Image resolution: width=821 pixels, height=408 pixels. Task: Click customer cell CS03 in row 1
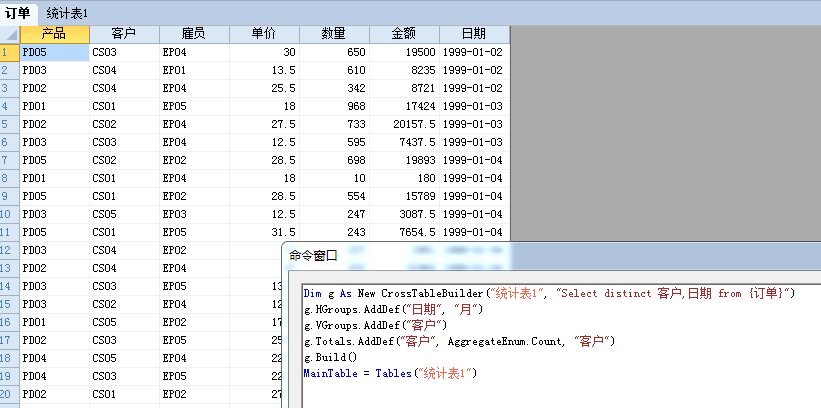click(x=124, y=52)
